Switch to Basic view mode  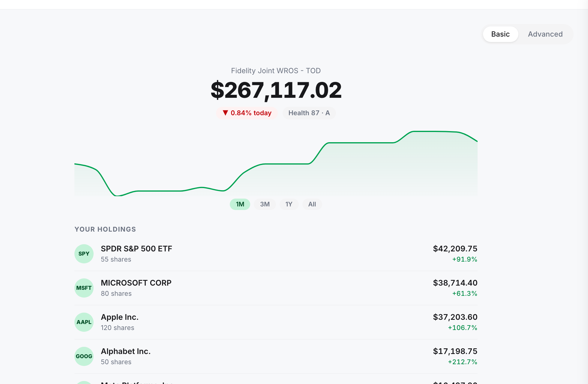[500, 34]
